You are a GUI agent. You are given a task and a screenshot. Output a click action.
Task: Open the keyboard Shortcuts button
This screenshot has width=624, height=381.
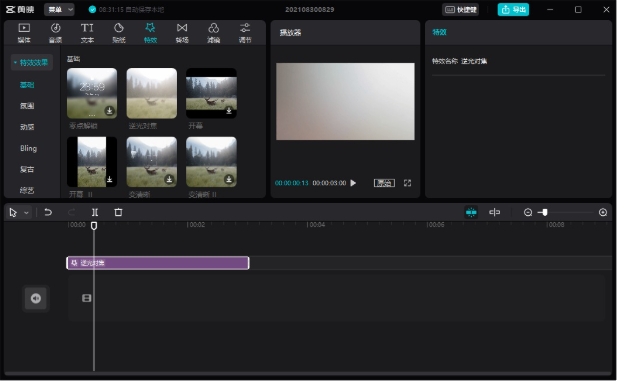[x=461, y=10]
